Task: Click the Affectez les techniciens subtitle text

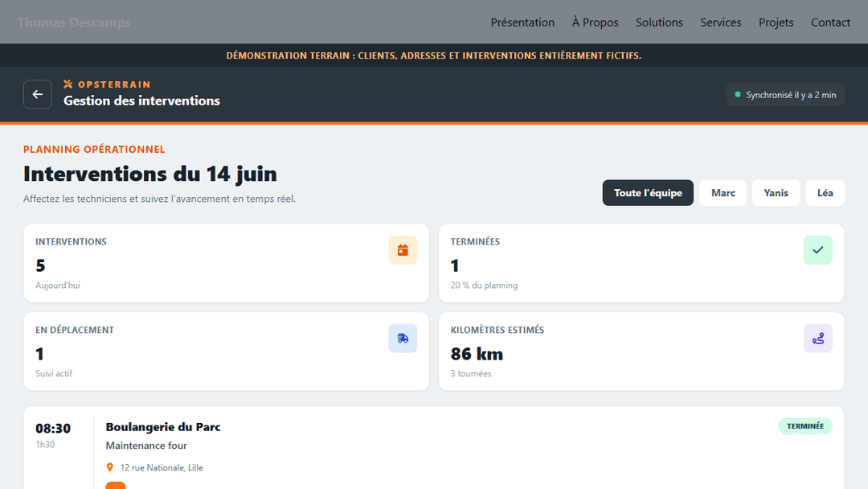Action: pyautogui.click(x=159, y=199)
